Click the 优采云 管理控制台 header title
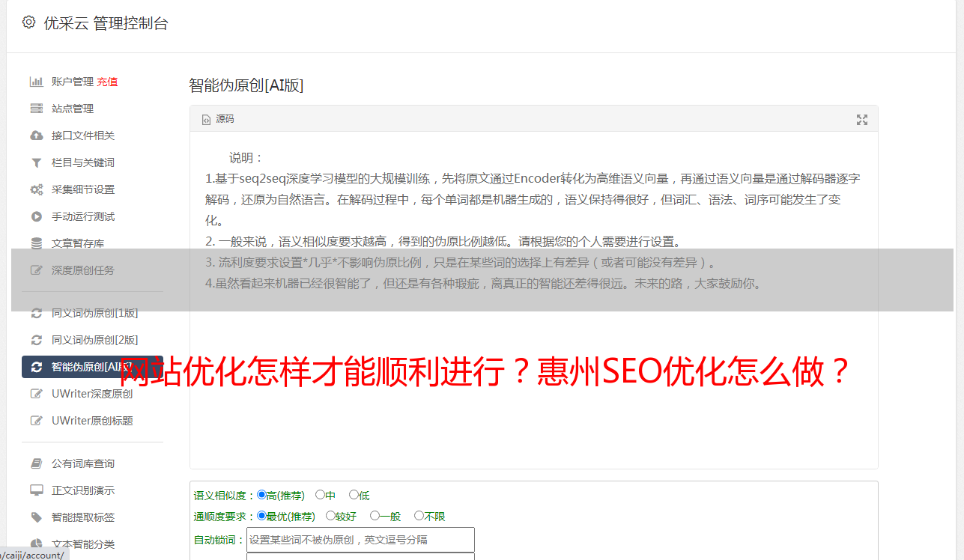Viewport: 964px width, 560px height. [x=106, y=23]
